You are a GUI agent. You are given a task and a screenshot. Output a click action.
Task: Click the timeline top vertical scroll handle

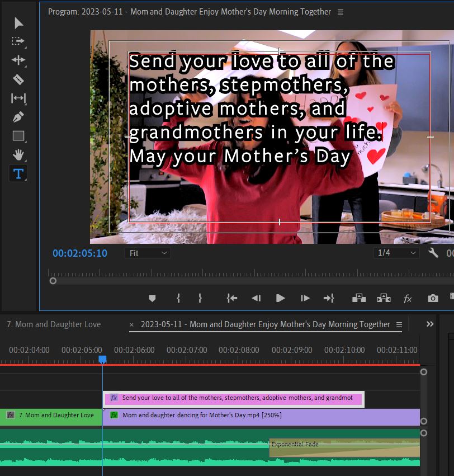click(424, 372)
